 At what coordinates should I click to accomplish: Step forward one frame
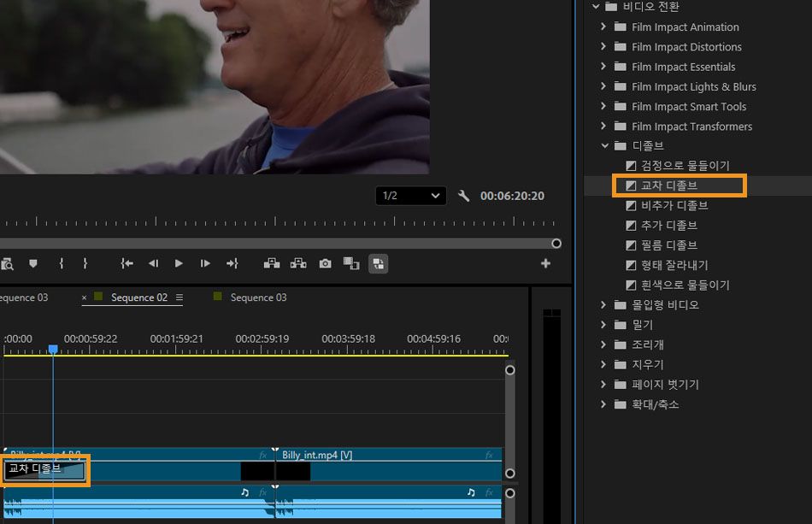[205, 263]
